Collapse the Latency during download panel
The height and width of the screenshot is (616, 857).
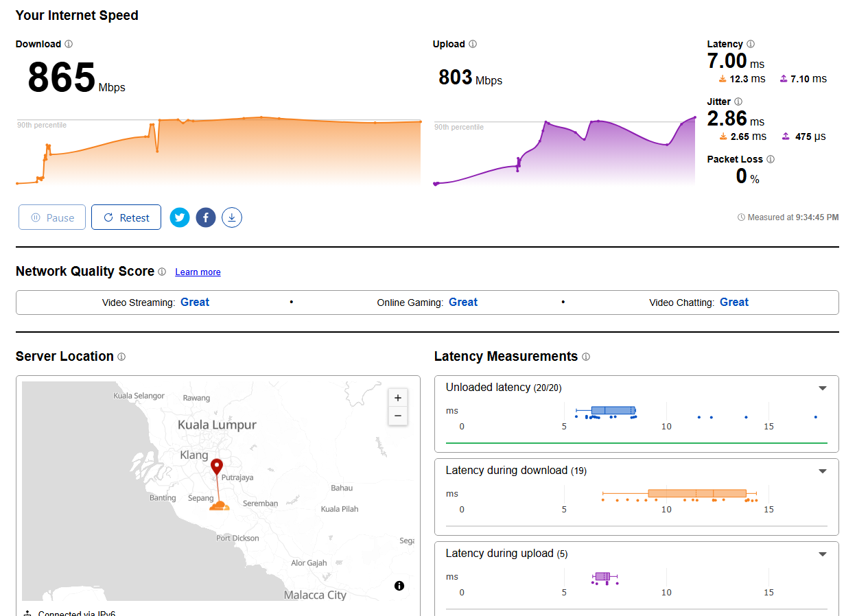click(x=823, y=471)
